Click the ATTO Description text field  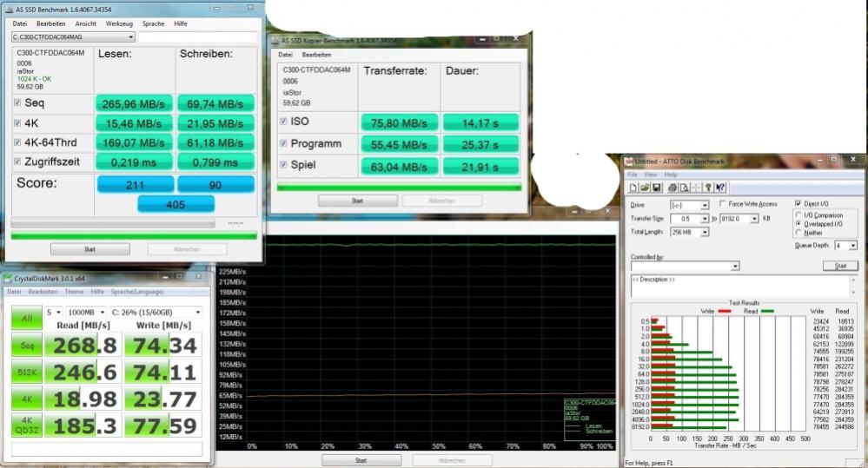[744, 286]
